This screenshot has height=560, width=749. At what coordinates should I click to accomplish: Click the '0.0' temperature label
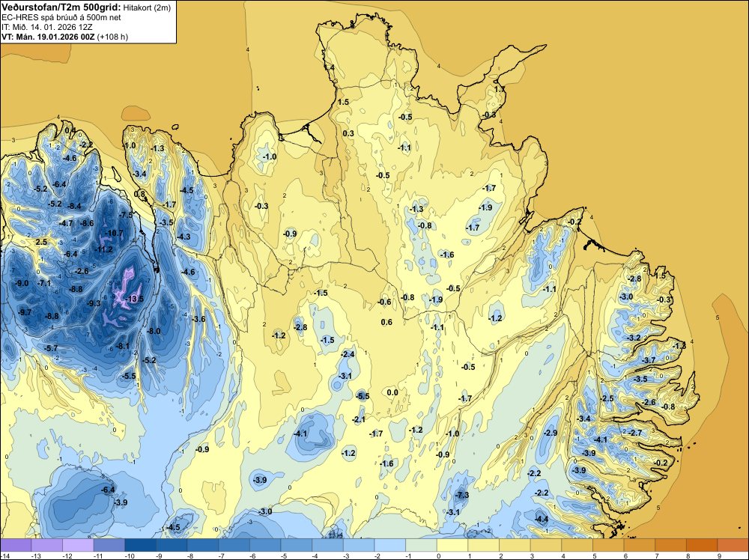(392, 393)
